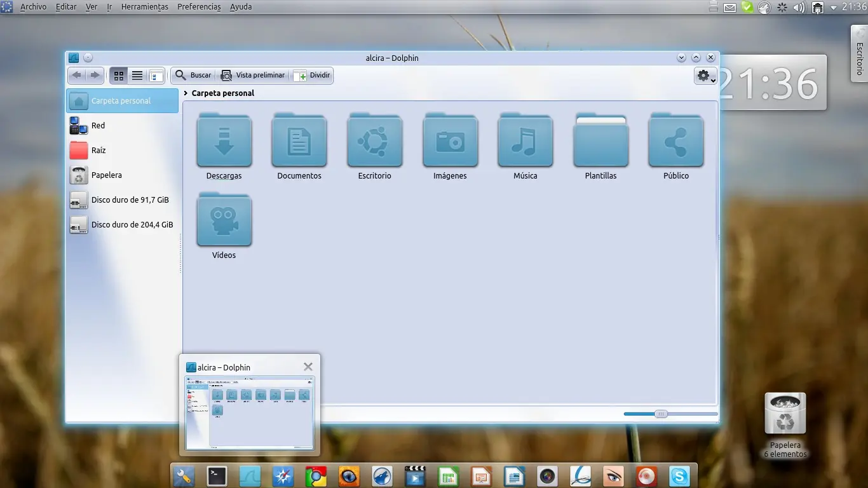Image resolution: width=868 pixels, height=488 pixels.
Task: Open K3b disc burner from the dock
Action: [x=646, y=475]
